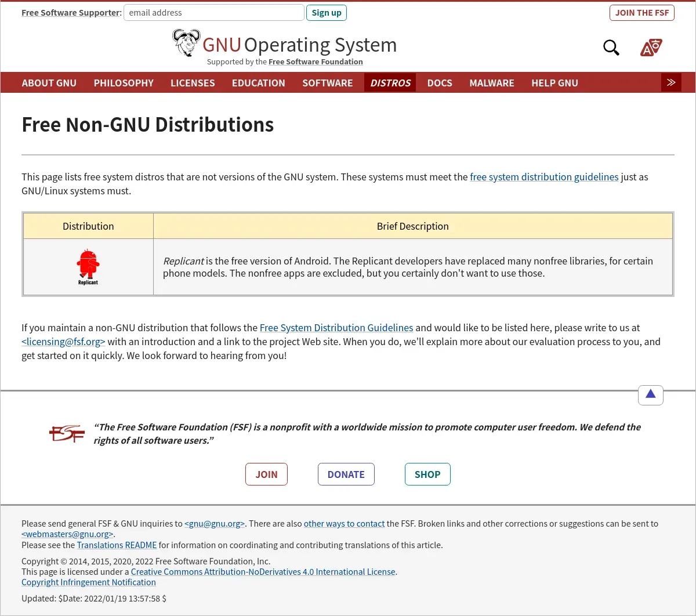
Task: Click the DONATE button
Action: [346, 474]
